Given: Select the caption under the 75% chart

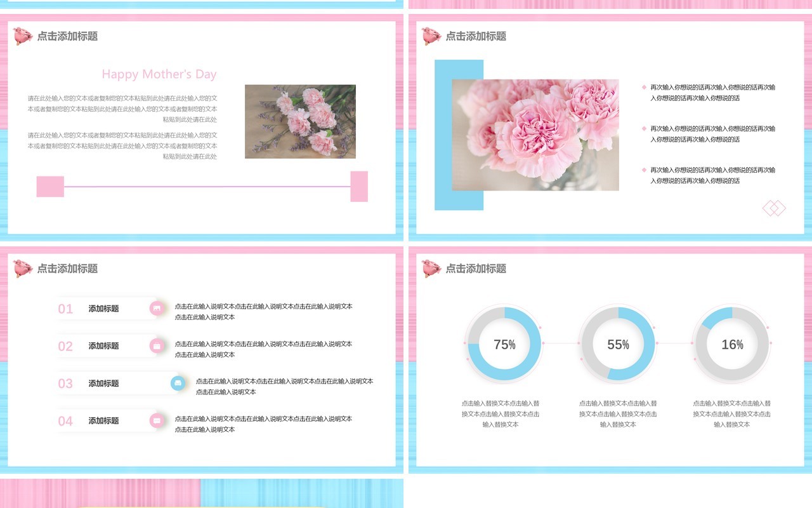Looking at the screenshot, I should [501, 414].
